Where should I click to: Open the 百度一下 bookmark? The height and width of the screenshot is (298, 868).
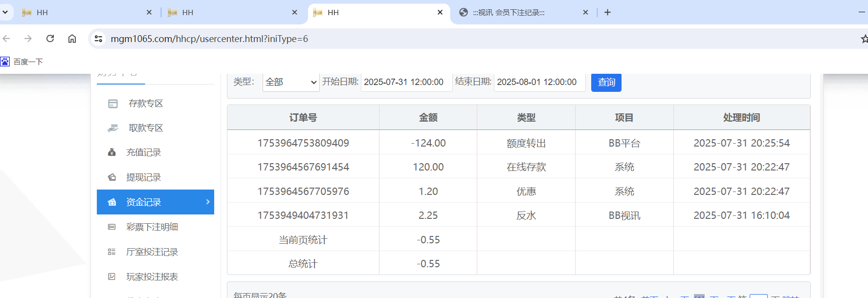click(x=22, y=62)
